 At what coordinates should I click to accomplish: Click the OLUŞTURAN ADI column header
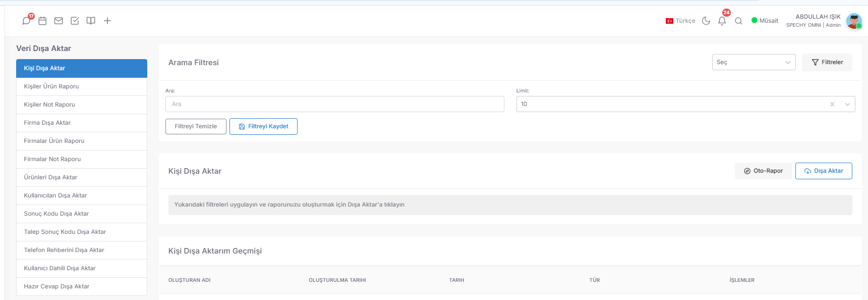tap(189, 280)
